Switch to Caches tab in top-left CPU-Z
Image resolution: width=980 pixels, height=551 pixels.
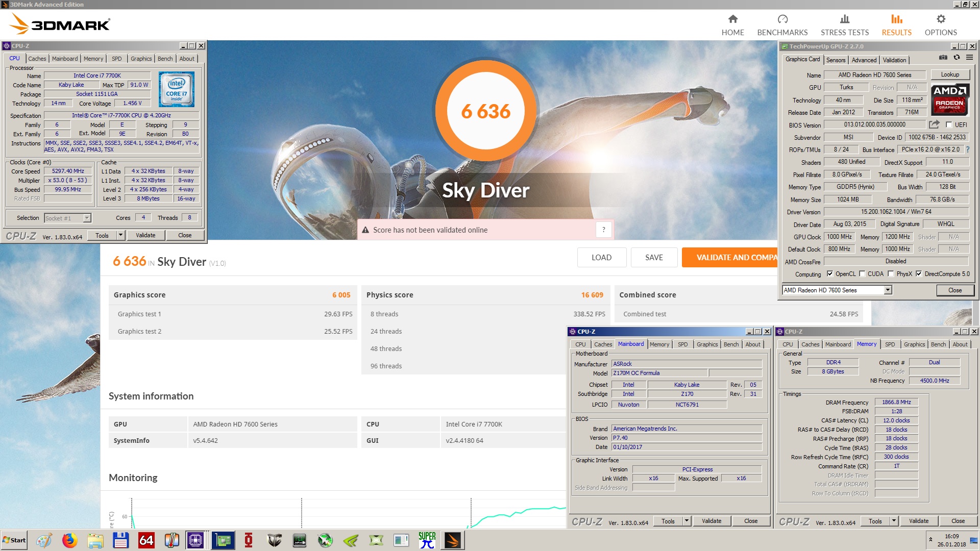tap(37, 59)
